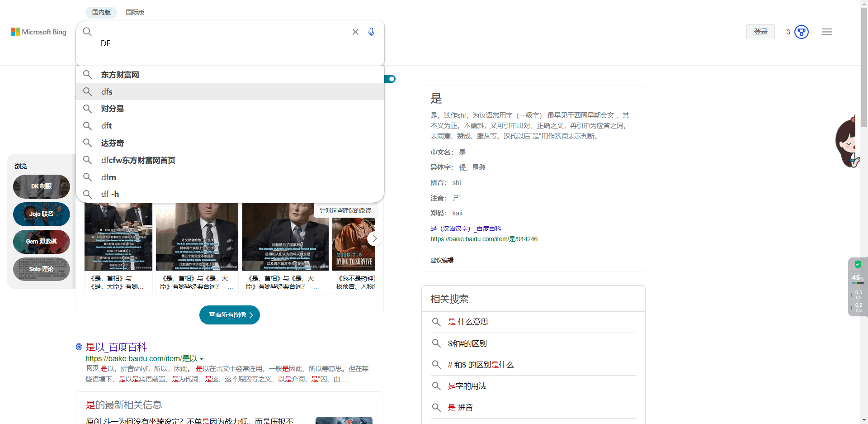Click the magnifier icon beside 是 什么意思
The image size is (868, 424).
[436, 322]
